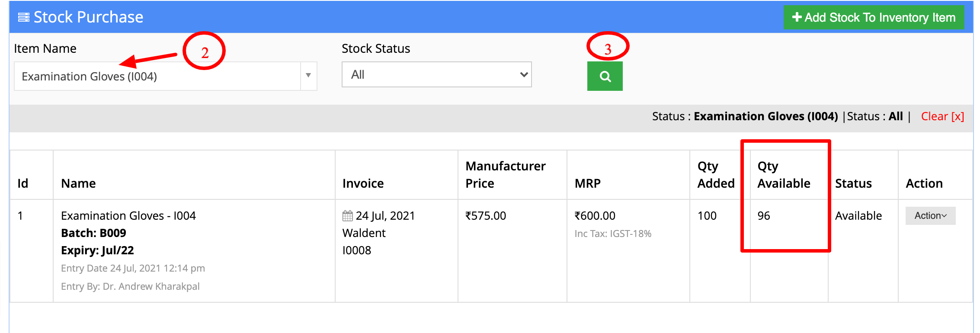Viewport: 980px width, 333px height.
Task: Click the Expiry: Jul/22 text
Action: tap(97, 250)
